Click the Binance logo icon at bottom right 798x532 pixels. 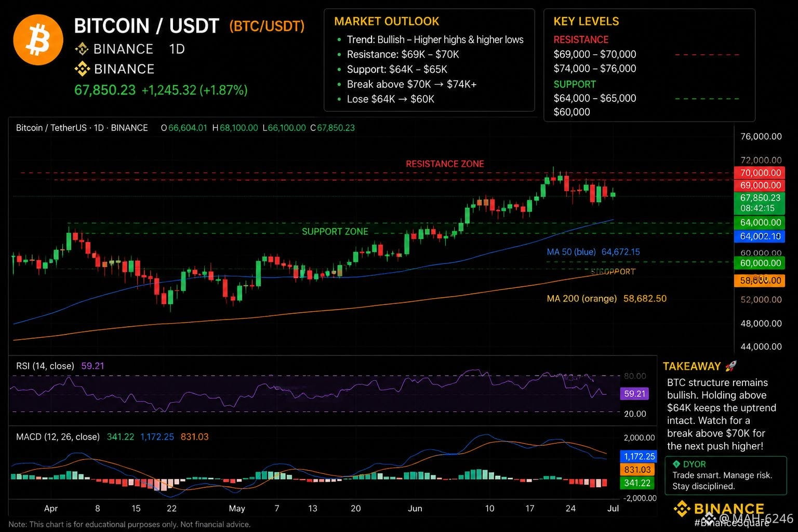682,509
